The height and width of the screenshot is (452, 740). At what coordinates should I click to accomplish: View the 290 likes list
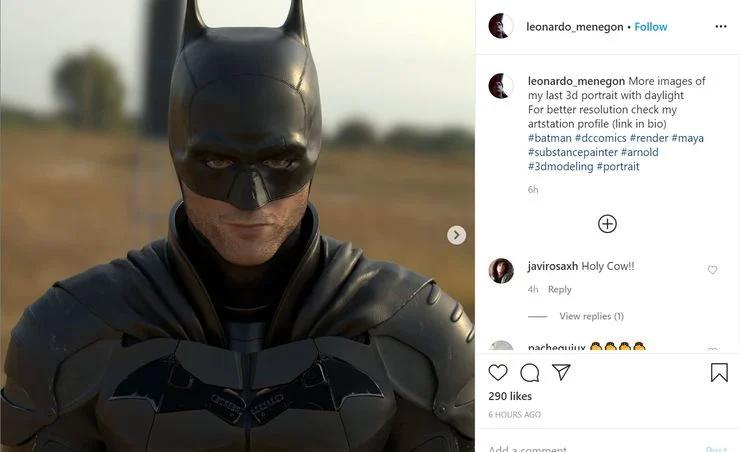pos(510,396)
